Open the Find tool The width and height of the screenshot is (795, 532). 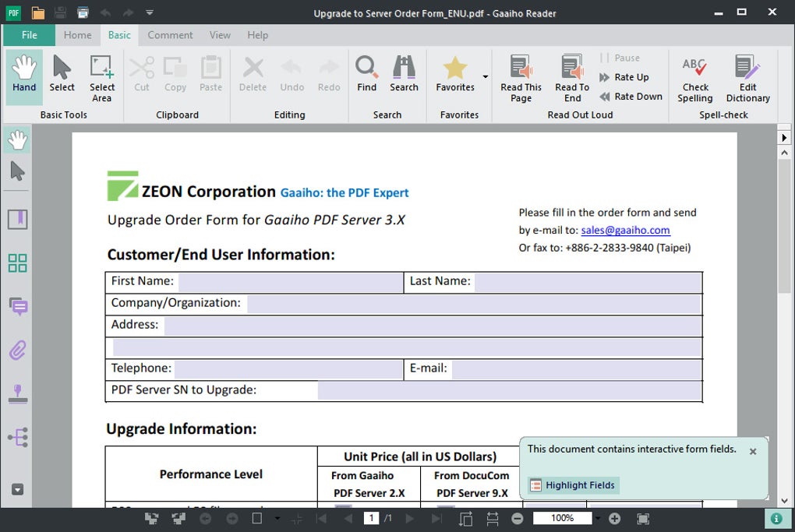(x=366, y=75)
